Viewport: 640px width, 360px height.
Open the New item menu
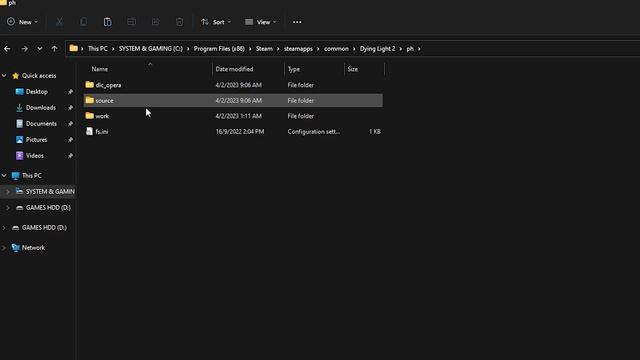(x=22, y=22)
